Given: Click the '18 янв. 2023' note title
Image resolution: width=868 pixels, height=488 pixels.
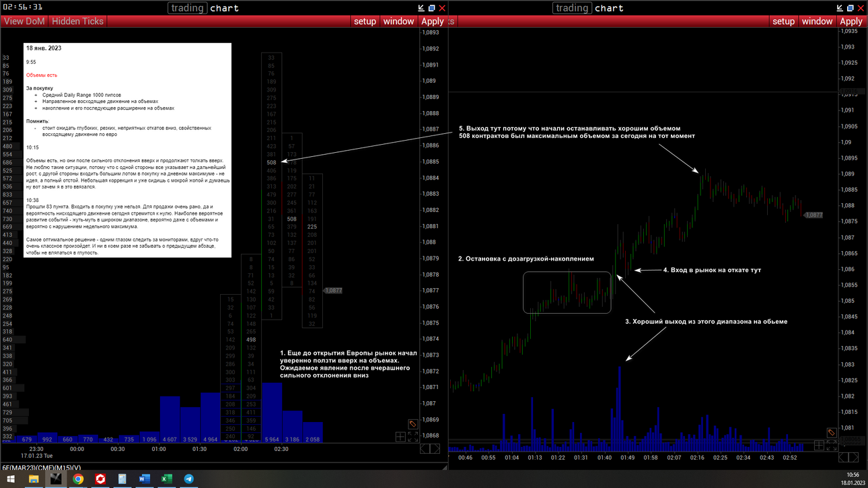Looking at the screenshot, I should [44, 48].
